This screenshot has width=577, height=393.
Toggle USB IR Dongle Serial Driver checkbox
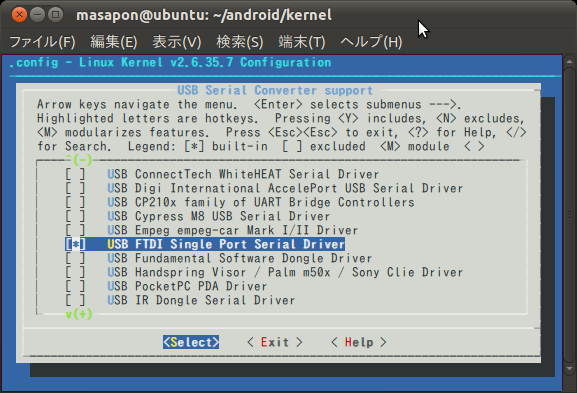[x=75, y=300]
